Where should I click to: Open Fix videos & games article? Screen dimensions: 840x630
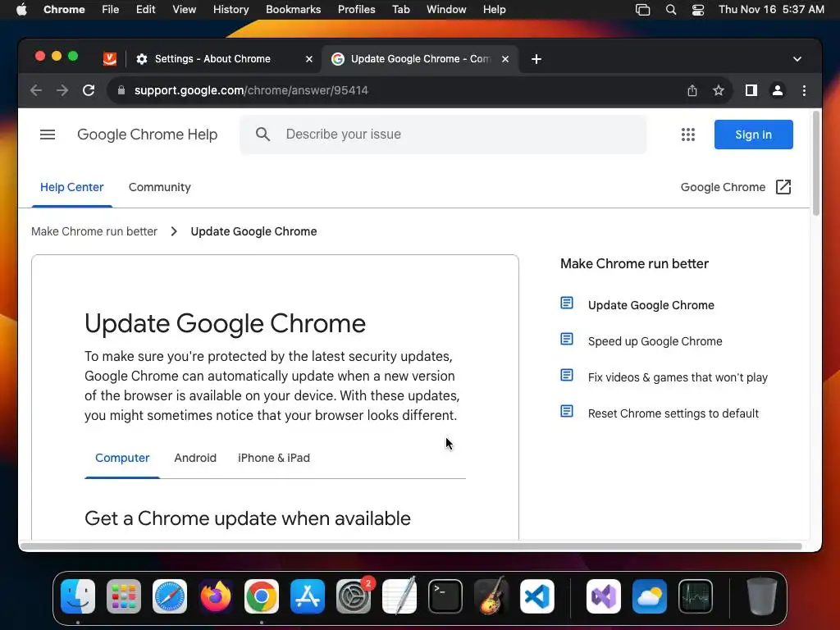(678, 377)
